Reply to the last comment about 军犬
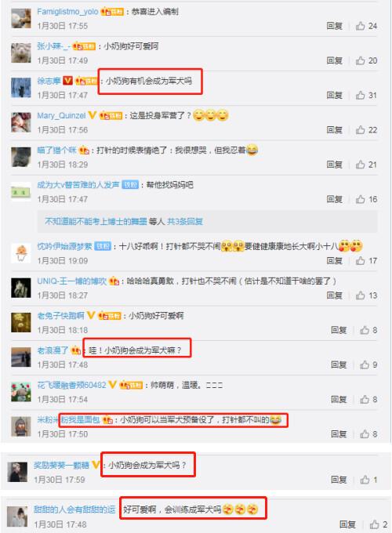The height and width of the screenshot is (533, 392). [x=347, y=524]
